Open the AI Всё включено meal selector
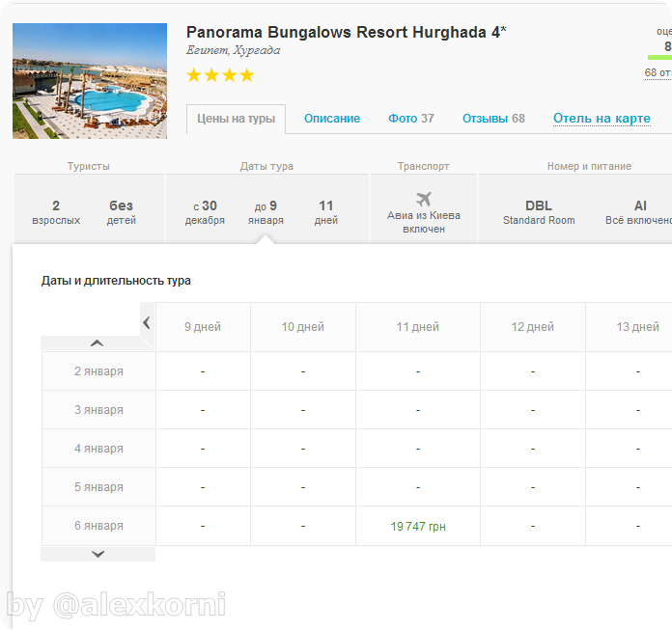 pos(638,212)
